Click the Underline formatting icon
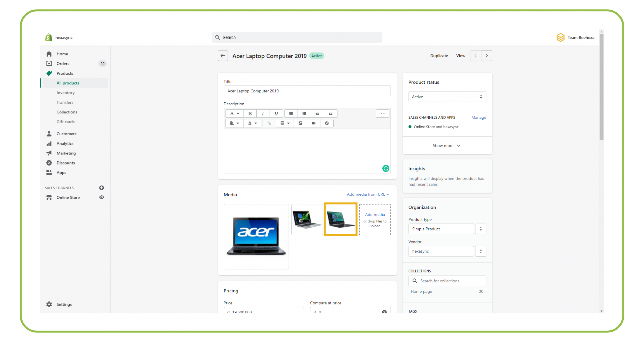This screenshot has width=644, height=342. 275,113
